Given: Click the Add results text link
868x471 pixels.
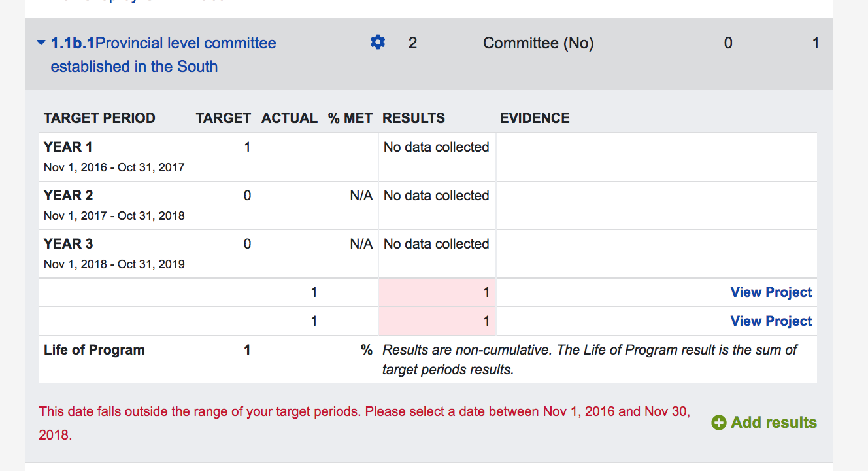Looking at the screenshot, I should (x=774, y=423).
